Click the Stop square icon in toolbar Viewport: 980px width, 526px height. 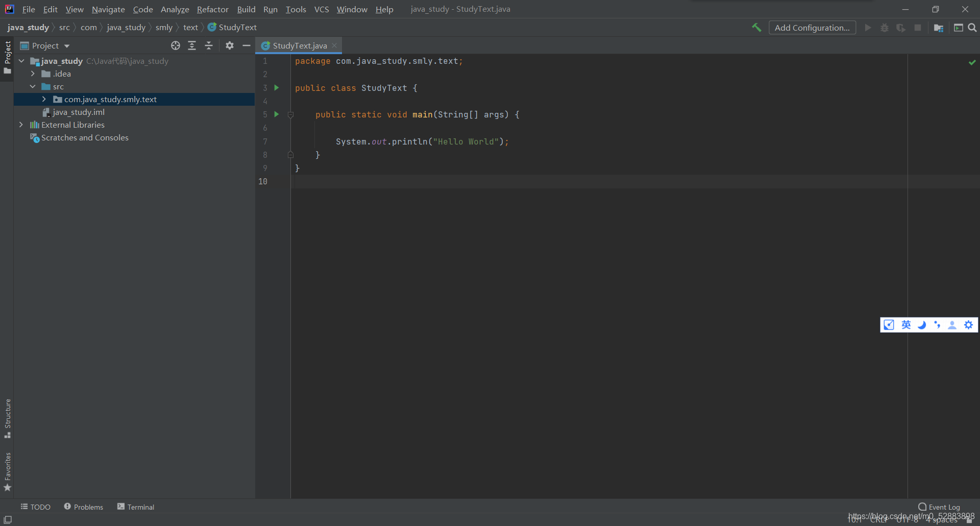point(918,28)
